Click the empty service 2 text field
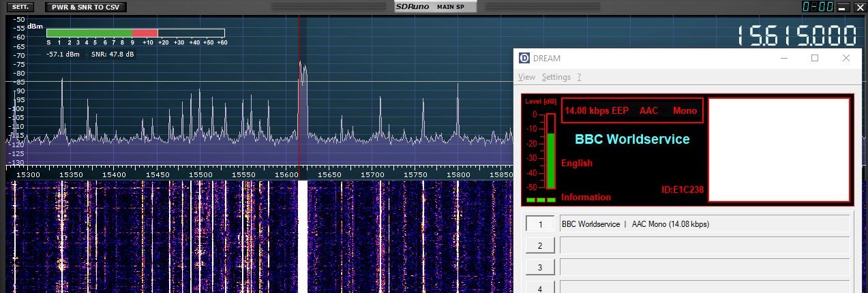The height and width of the screenshot is (293, 868). (704, 246)
